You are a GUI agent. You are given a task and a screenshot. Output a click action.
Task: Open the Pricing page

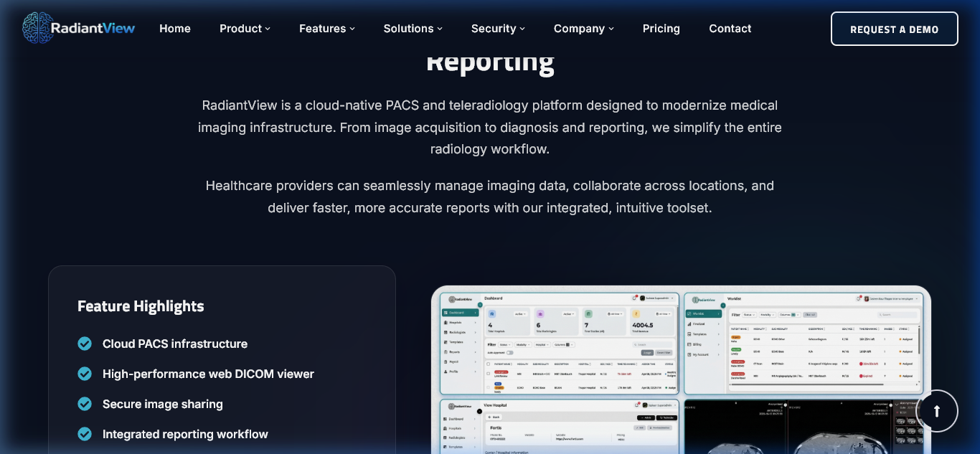pos(661,29)
